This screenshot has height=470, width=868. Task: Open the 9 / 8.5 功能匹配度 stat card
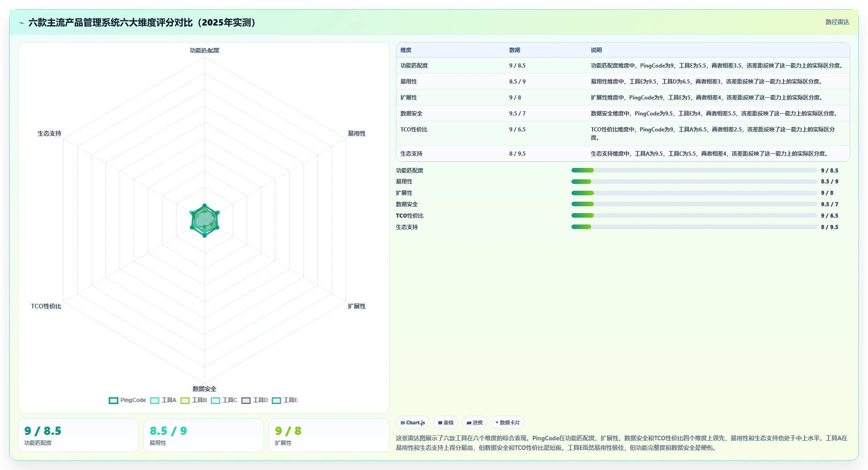78,435
